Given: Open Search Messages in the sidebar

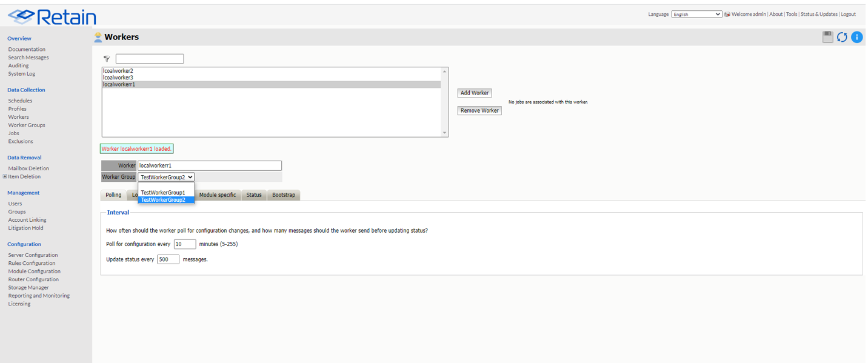Looking at the screenshot, I should [28, 58].
